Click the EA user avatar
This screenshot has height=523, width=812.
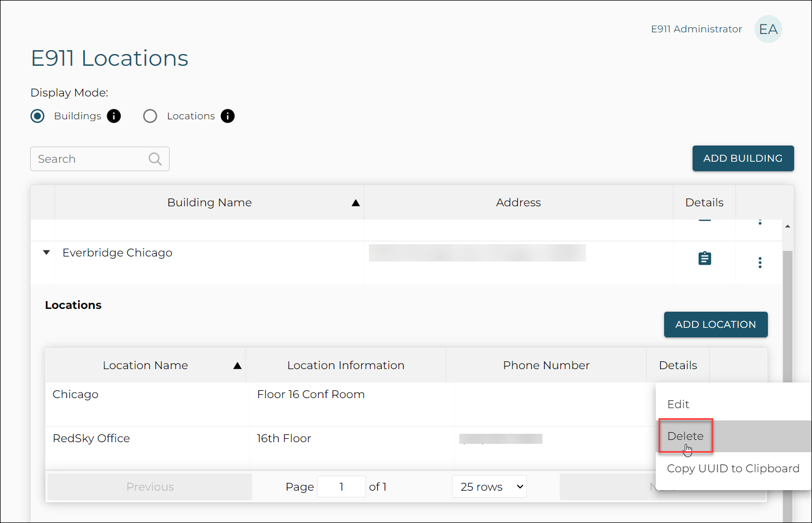(768, 29)
